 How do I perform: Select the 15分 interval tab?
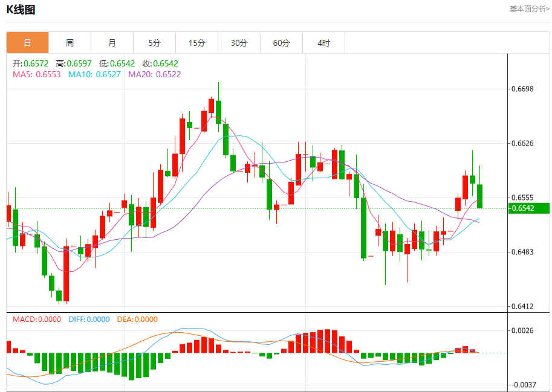[196, 43]
